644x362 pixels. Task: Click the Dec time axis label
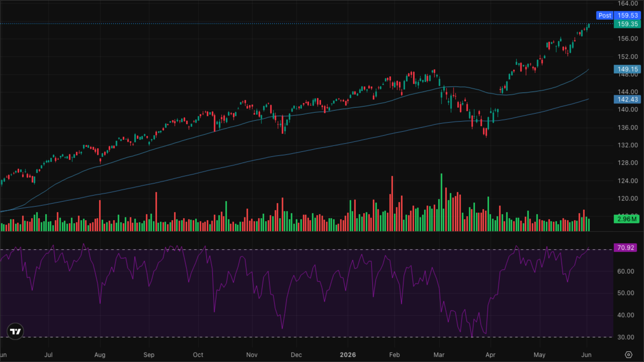click(296, 355)
